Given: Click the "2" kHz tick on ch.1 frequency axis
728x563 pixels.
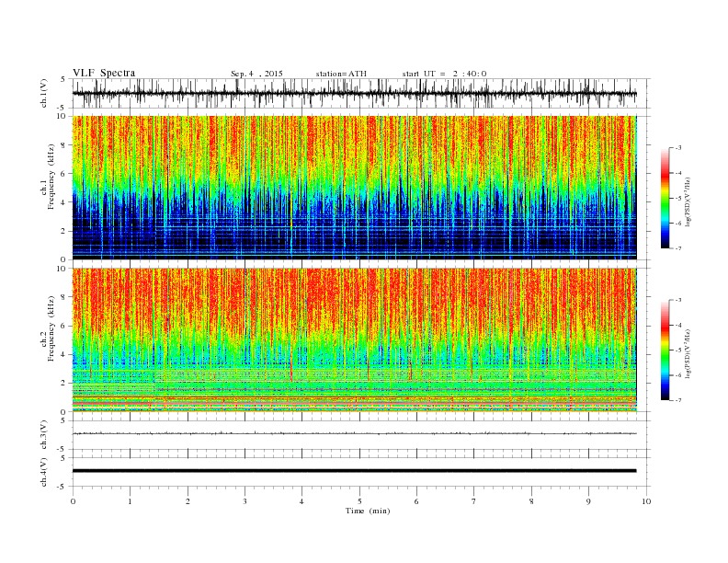Looking at the screenshot, I should pyautogui.click(x=64, y=231).
